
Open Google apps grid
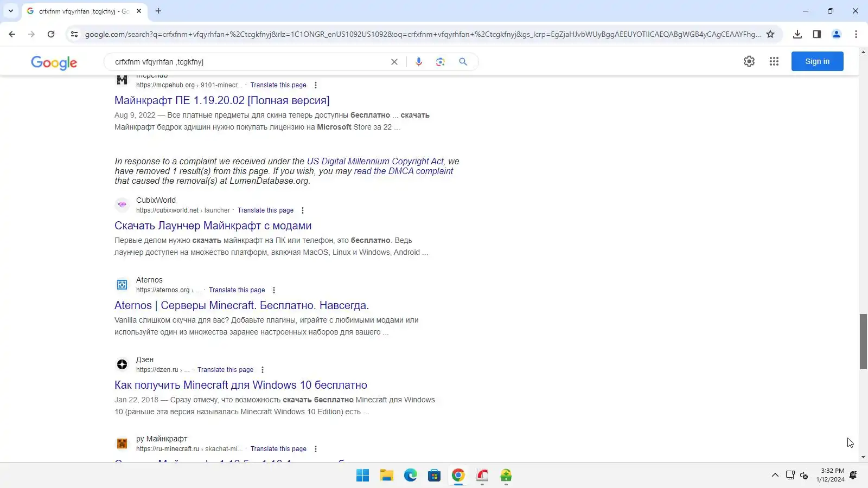[x=774, y=61]
